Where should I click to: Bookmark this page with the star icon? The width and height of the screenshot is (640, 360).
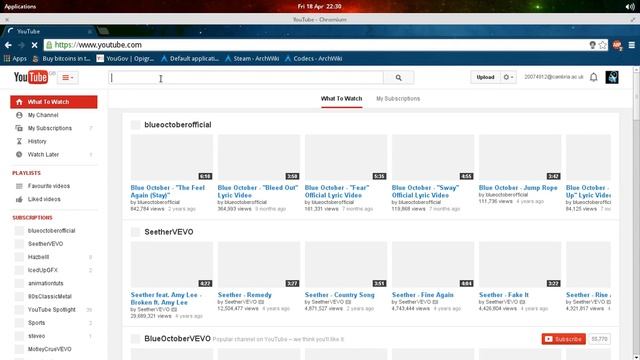click(x=602, y=45)
